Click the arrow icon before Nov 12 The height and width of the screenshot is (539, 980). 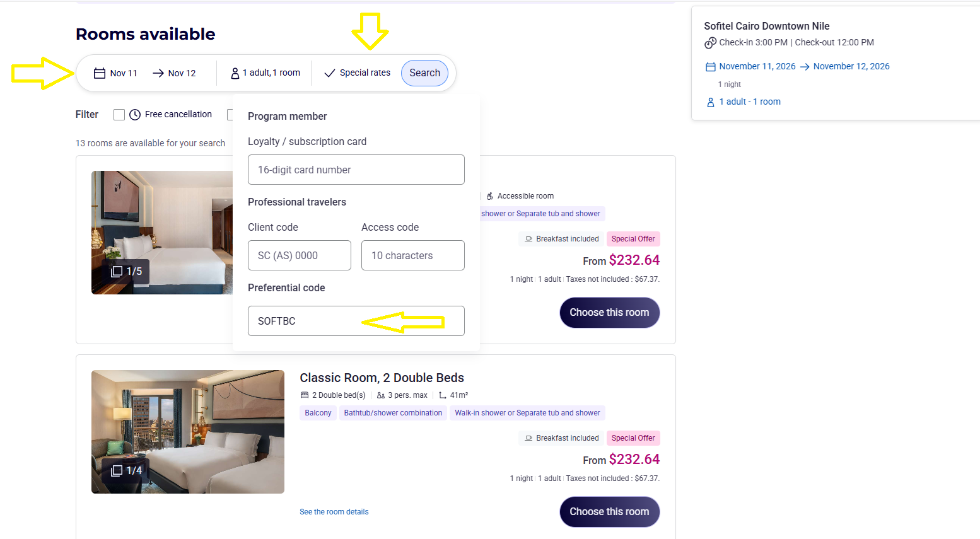click(x=158, y=73)
